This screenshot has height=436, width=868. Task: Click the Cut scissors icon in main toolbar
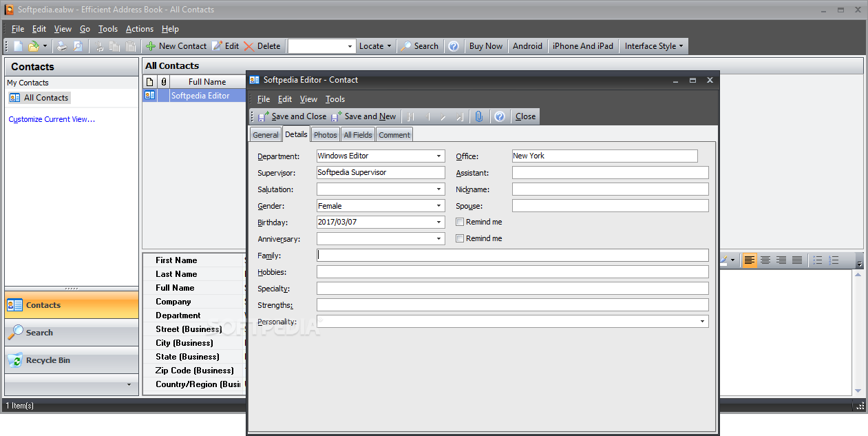100,46
